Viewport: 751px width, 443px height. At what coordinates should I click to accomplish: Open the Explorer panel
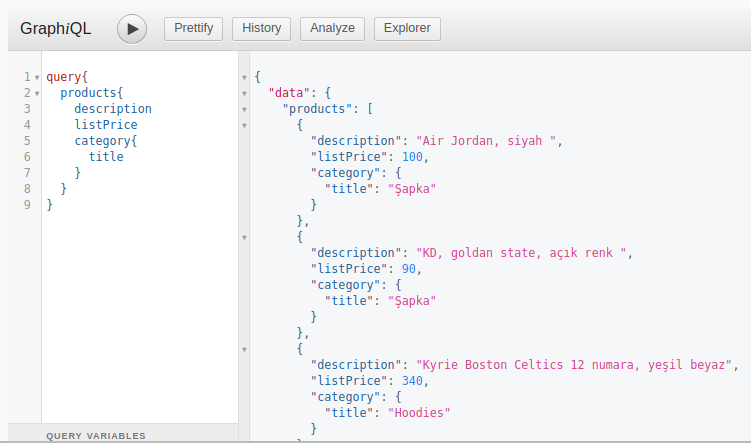coord(407,29)
